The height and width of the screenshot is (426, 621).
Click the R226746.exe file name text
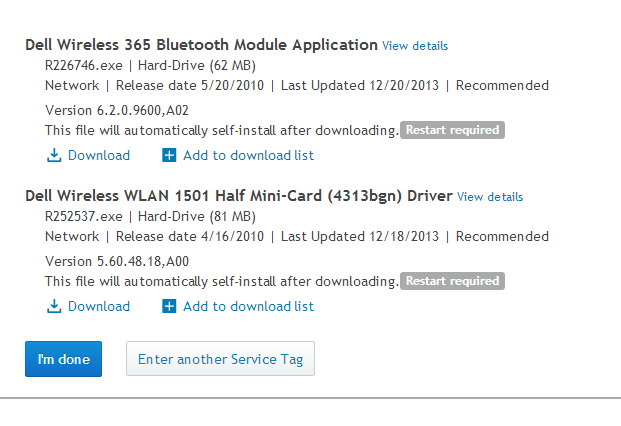click(84, 65)
